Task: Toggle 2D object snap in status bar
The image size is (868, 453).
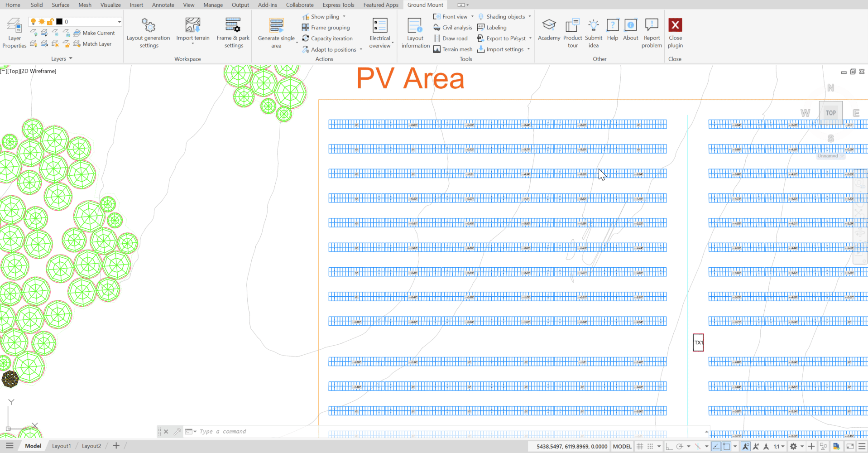Action: click(x=726, y=446)
